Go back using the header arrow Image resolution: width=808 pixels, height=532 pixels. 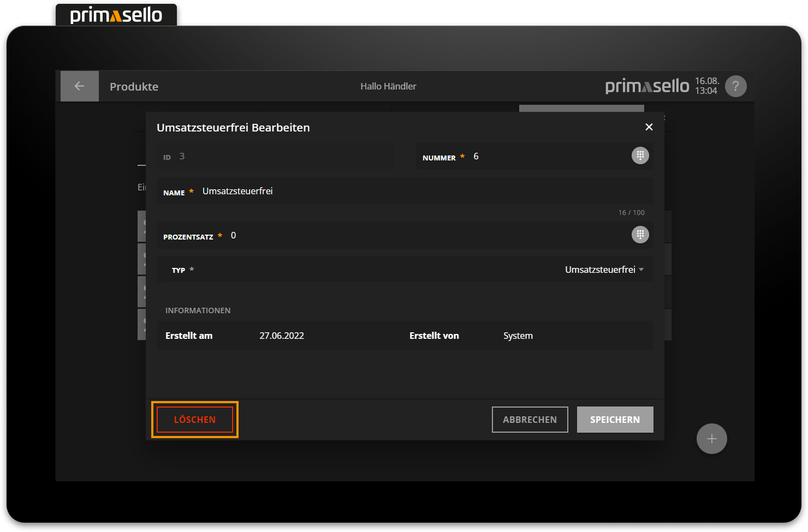(80, 86)
